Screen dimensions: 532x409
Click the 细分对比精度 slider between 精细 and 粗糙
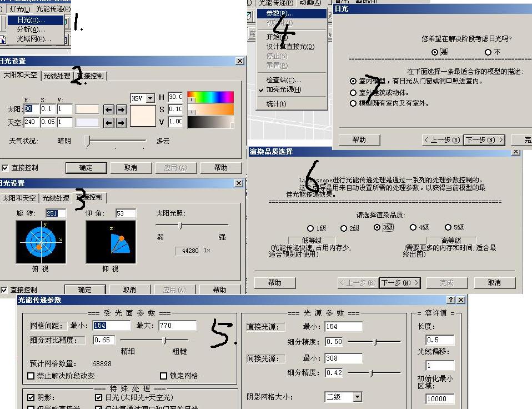[x=154, y=340]
